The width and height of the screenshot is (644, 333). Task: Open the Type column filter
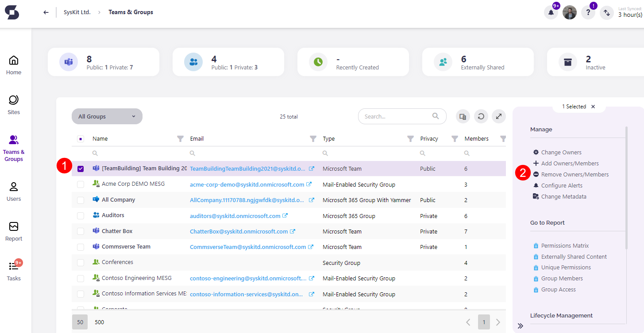click(x=410, y=139)
